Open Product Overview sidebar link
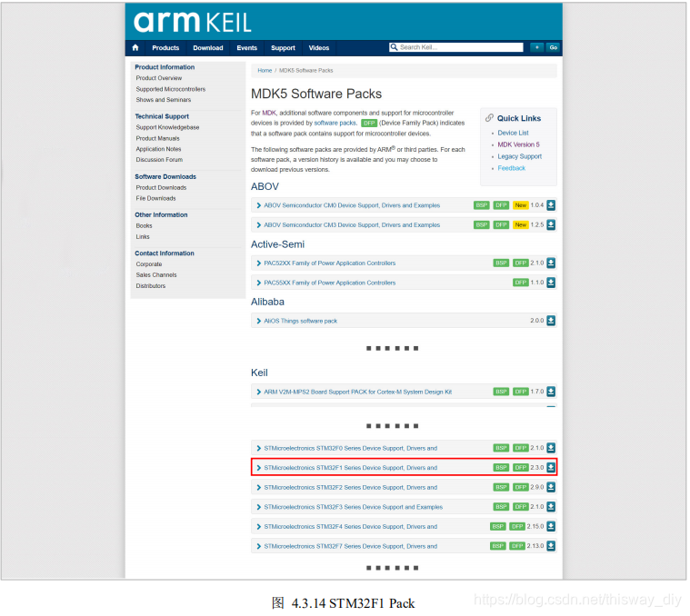This screenshot has width=690, height=616. click(159, 78)
